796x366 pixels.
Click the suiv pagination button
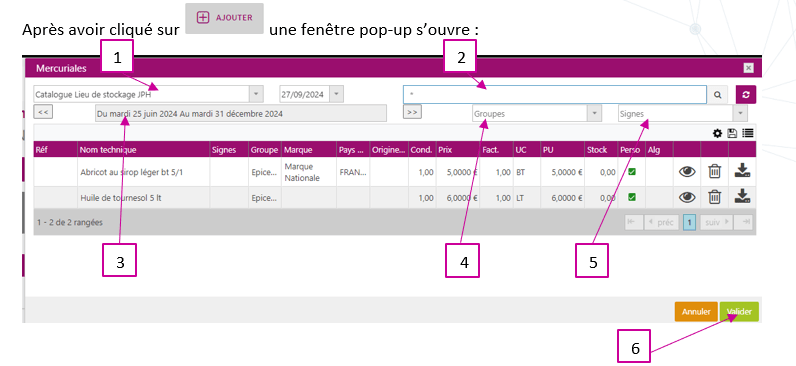click(x=716, y=222)
